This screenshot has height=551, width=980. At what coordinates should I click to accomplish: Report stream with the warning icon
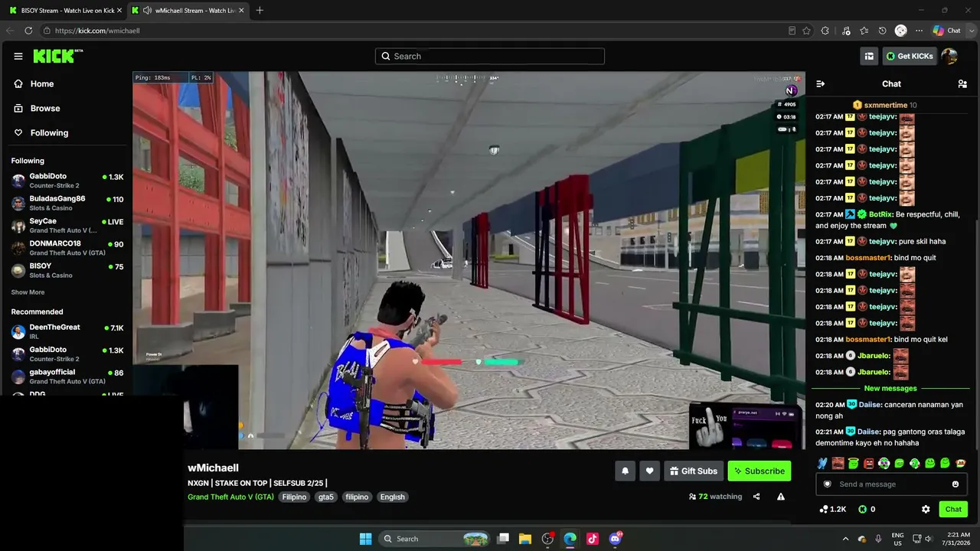coord(781,497)
